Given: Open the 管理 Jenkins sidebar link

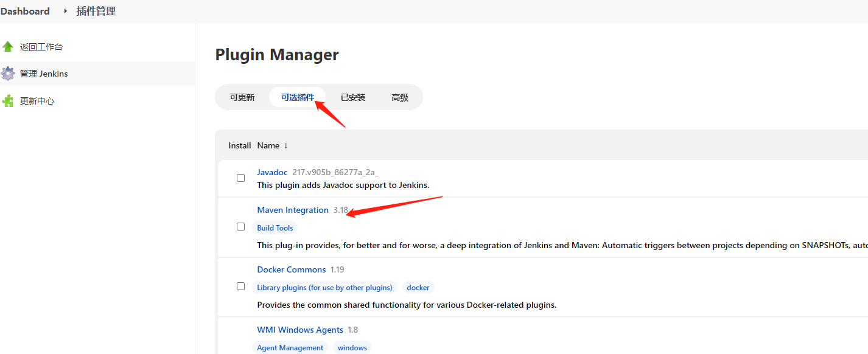Looking at the screenshot, I should (44, 74).
